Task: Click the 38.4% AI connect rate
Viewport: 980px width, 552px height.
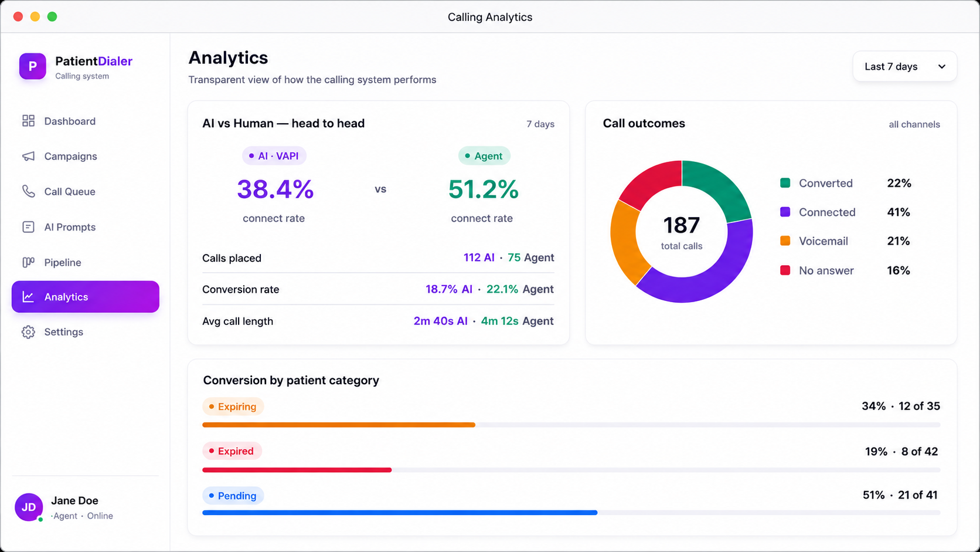Action: pos(275,189)
